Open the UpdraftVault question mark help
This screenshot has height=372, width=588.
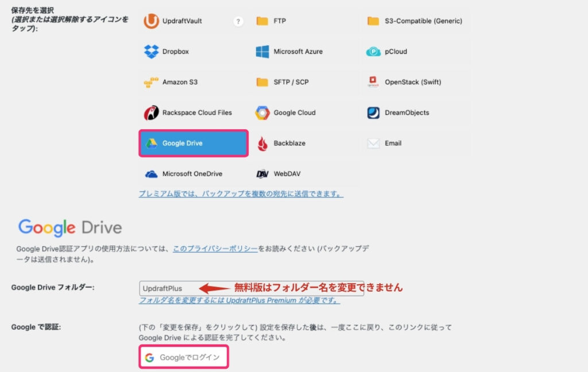click(238, 21)
